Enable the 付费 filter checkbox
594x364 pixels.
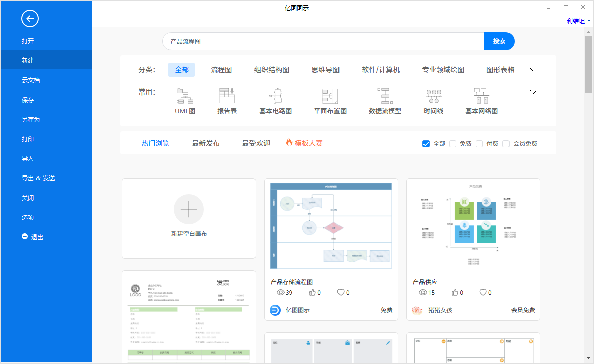tap(479, 144)
